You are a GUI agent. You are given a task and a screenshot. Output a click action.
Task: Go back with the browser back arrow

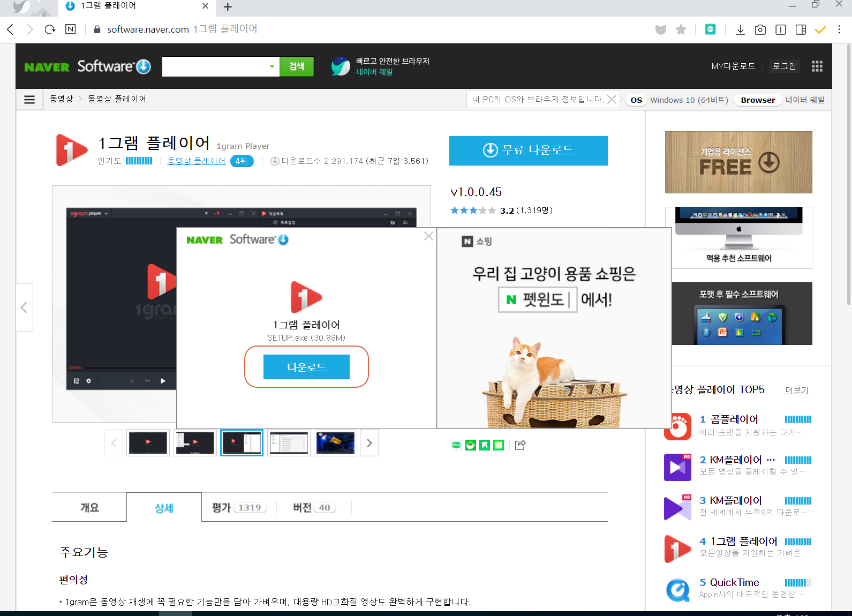pyautogui.click(x=10, y=29)
